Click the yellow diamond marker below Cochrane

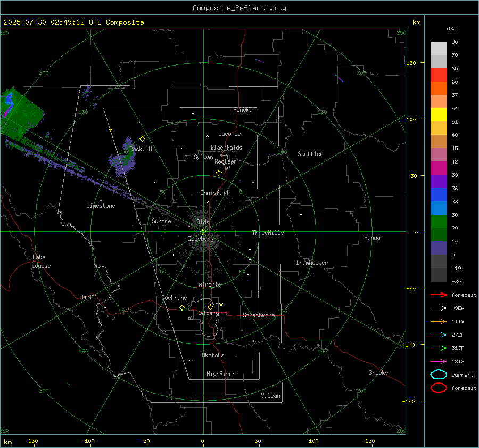(x=183, y=308)
